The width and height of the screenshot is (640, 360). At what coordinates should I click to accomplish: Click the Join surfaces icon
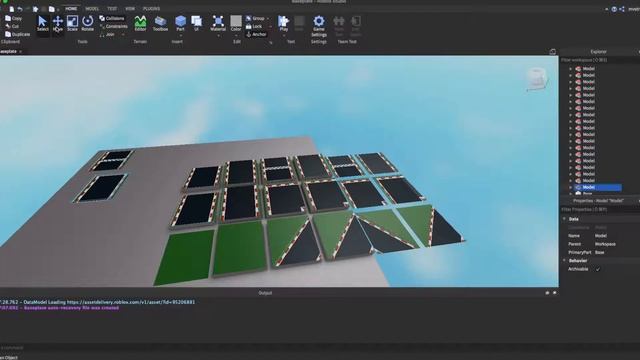[102, 35]
